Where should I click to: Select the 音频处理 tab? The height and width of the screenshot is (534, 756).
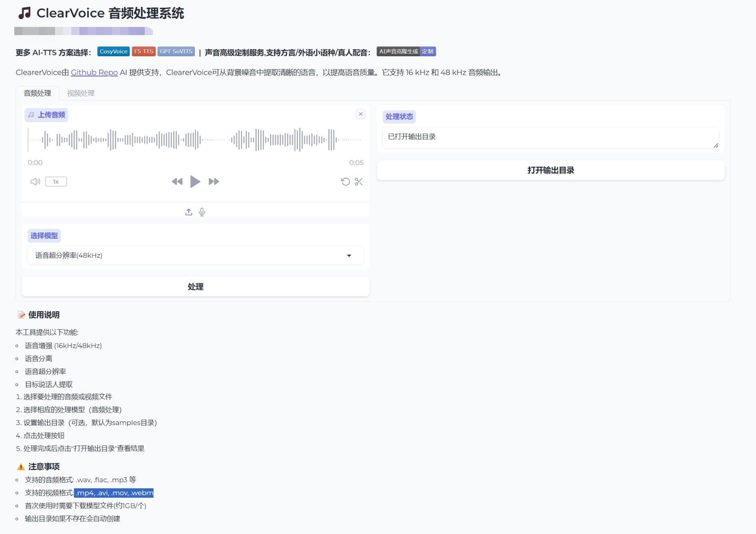click(37, 93)
